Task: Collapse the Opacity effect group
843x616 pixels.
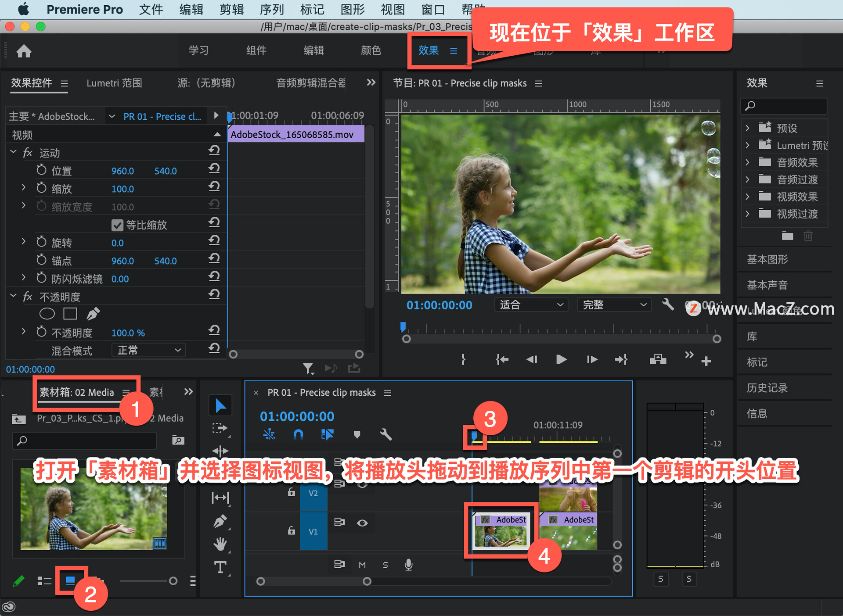Action: coord(13,296)
